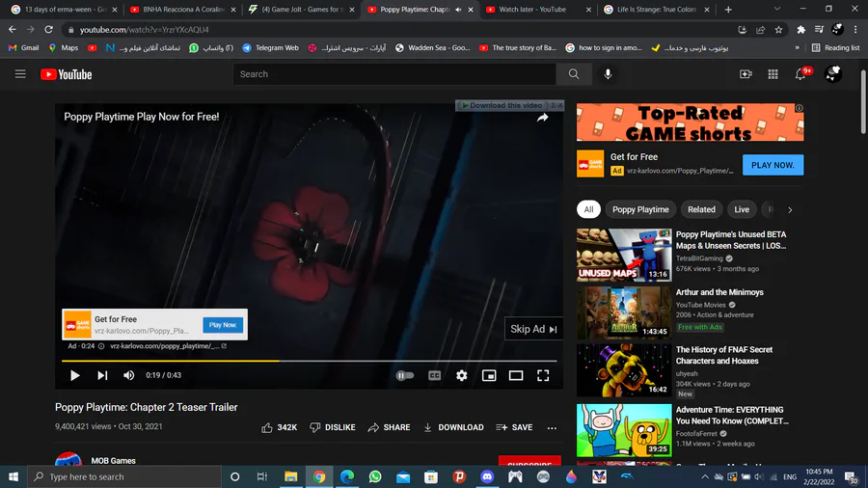Image resolution: width=868 pixels, height=488 pixels.
Task: Switch to 13 days of erma-ween tab
Action: point(65,10)
